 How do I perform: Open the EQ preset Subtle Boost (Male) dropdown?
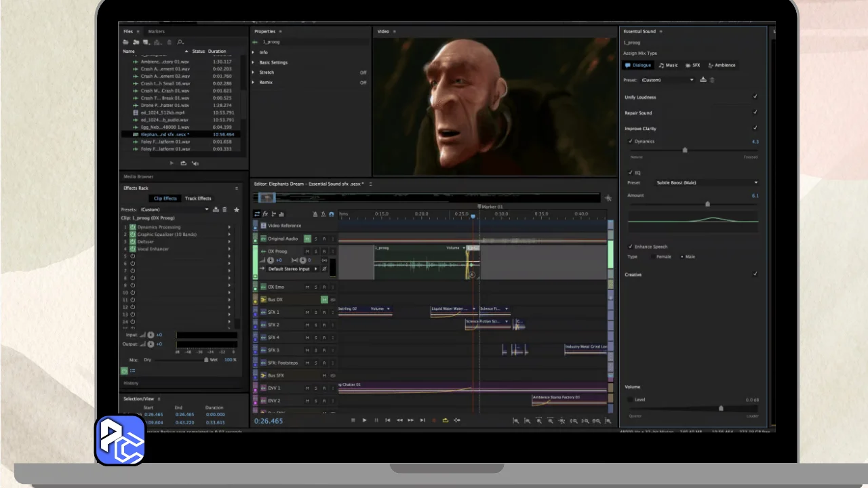point(707,182)
